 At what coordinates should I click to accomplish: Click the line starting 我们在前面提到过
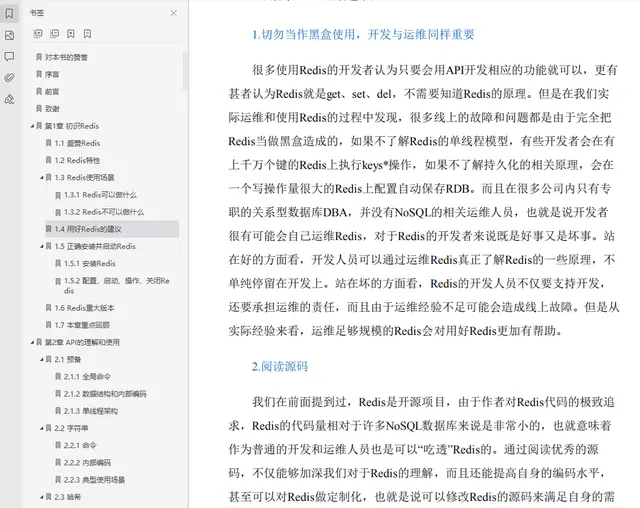pyautogui.click(x=433, y=402)
